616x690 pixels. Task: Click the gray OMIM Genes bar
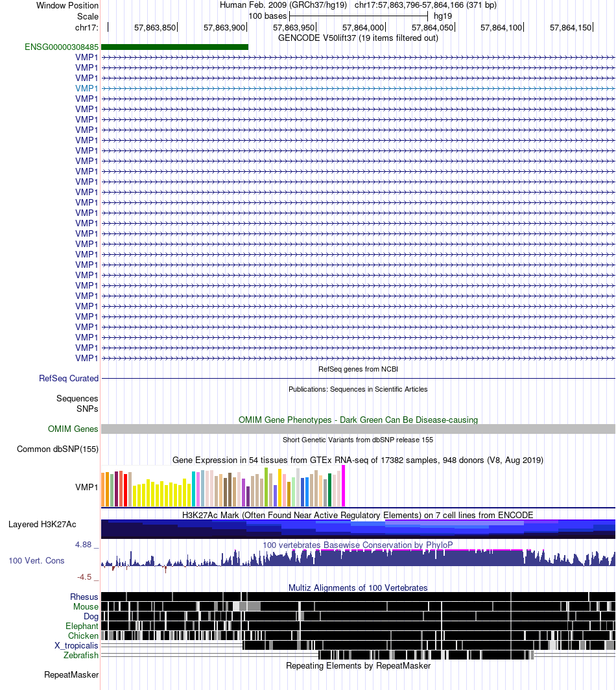(x=358, y=429)
